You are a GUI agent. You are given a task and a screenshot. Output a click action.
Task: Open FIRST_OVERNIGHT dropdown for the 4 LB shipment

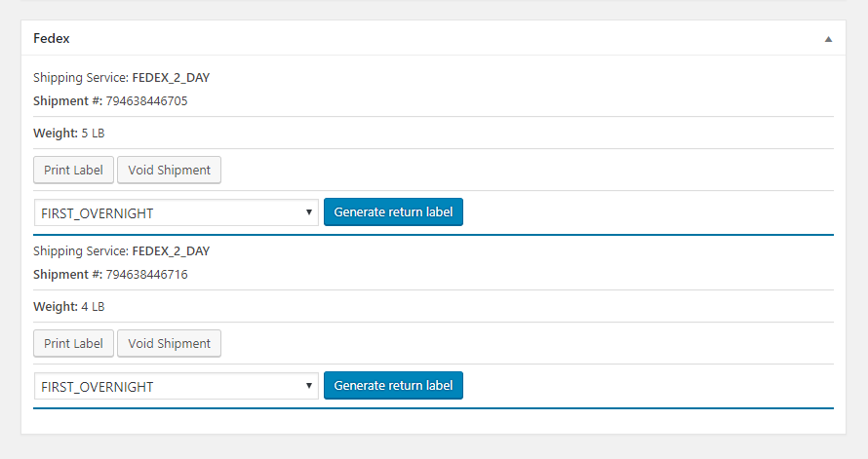pos(176,387)
